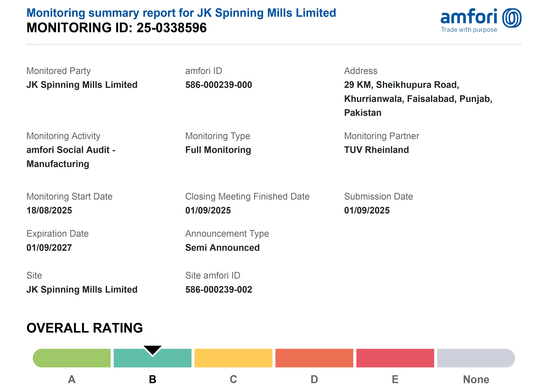Select the grey None rating segment

(476, 358)
